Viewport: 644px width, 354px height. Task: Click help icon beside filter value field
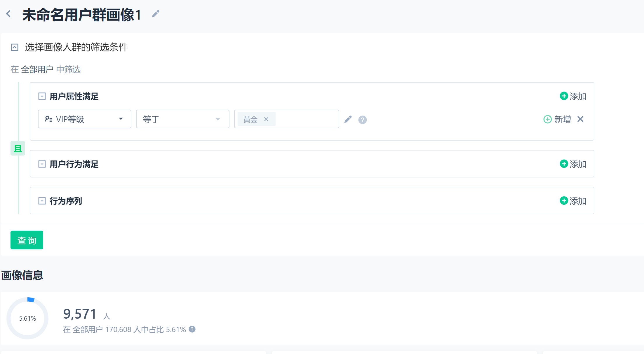click(362, 120)
